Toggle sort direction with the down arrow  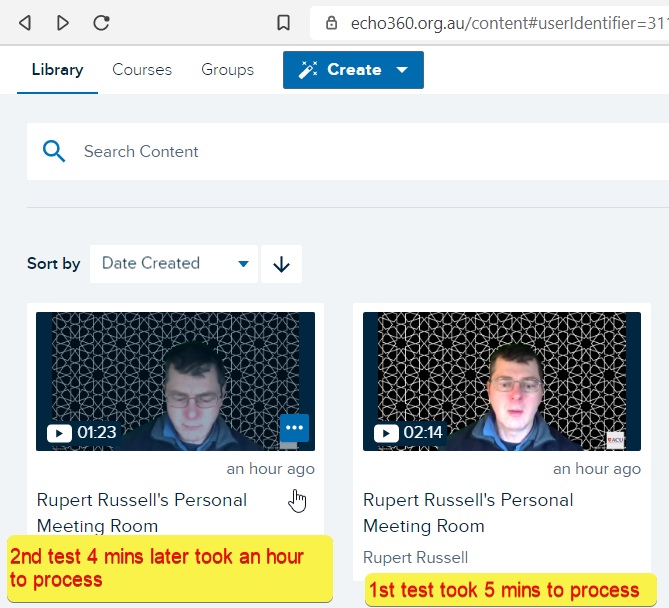[282, 264]
